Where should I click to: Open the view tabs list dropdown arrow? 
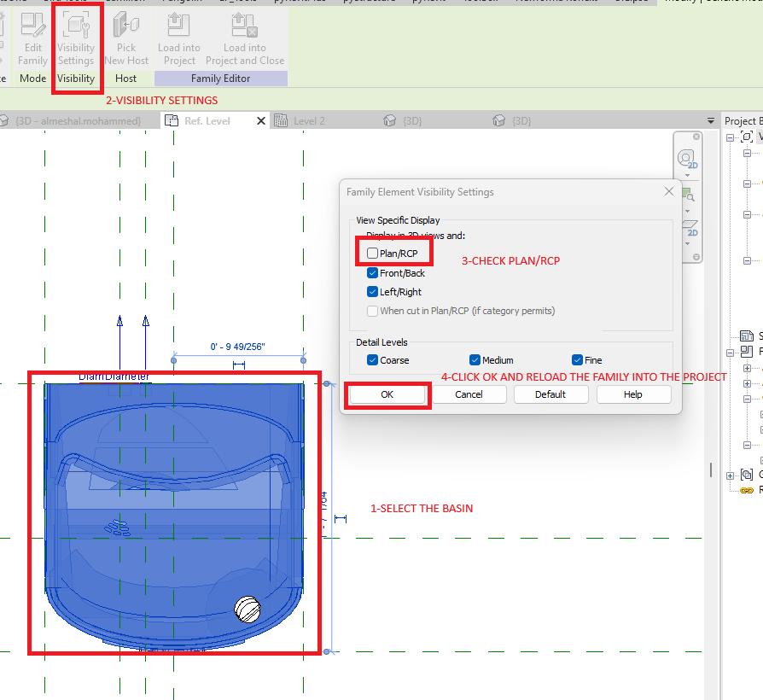[x=711, y=120]
